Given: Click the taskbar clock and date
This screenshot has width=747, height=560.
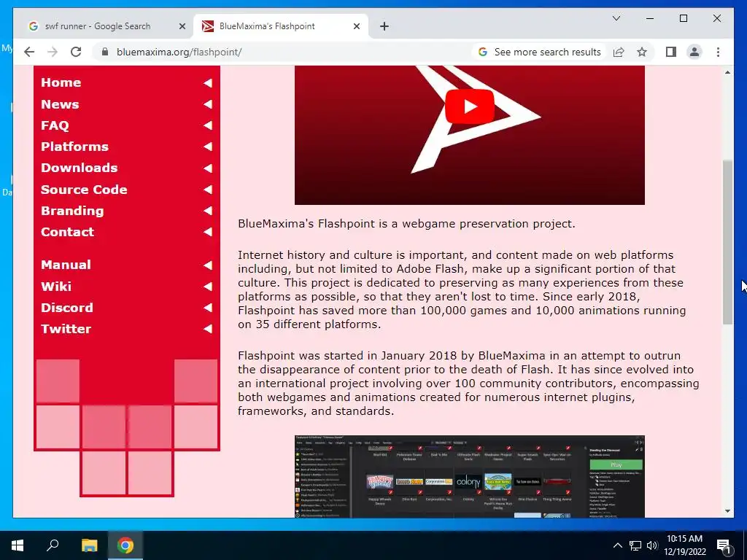Looking at the screenshot, I should click(684, 545).
